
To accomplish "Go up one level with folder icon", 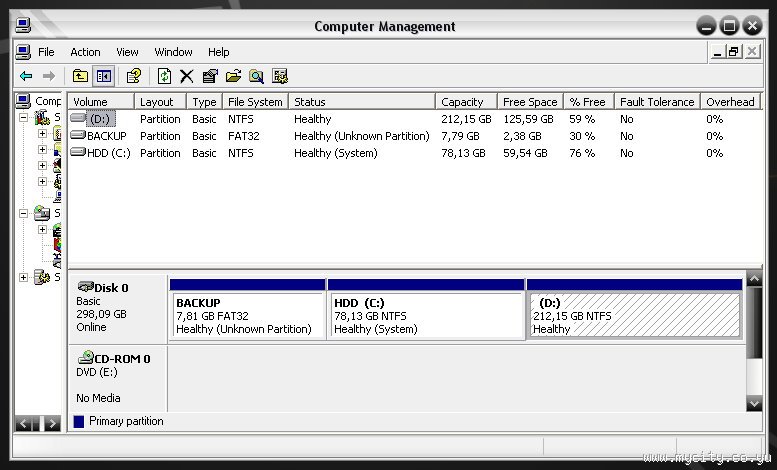I will [x=80, y=76].
